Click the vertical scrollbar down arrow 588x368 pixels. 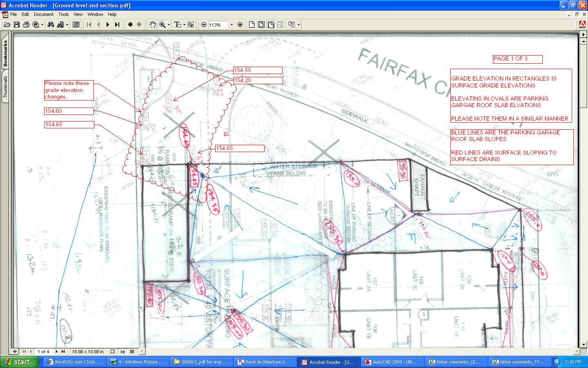click(584, 345)
